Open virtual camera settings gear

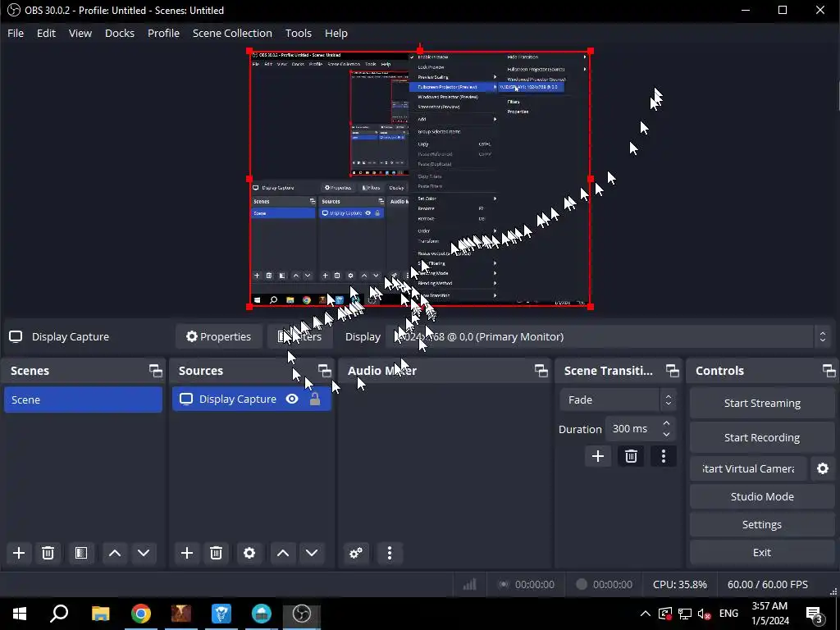click(x=823, y=468)
